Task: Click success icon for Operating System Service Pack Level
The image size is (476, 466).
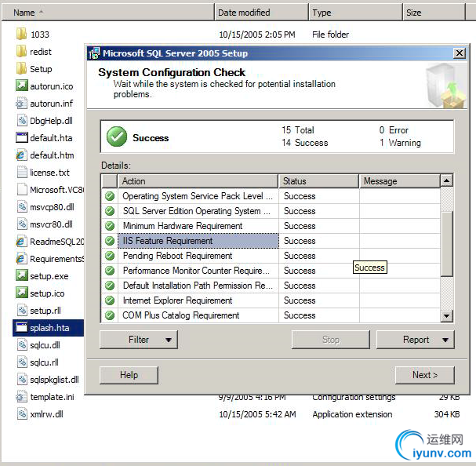Action: (x=110, y=196)
